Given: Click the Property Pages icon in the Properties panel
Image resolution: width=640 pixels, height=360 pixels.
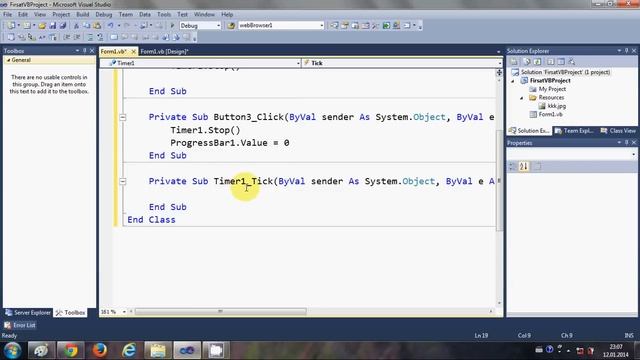Looking at the screenshot, I should (538, 166).
